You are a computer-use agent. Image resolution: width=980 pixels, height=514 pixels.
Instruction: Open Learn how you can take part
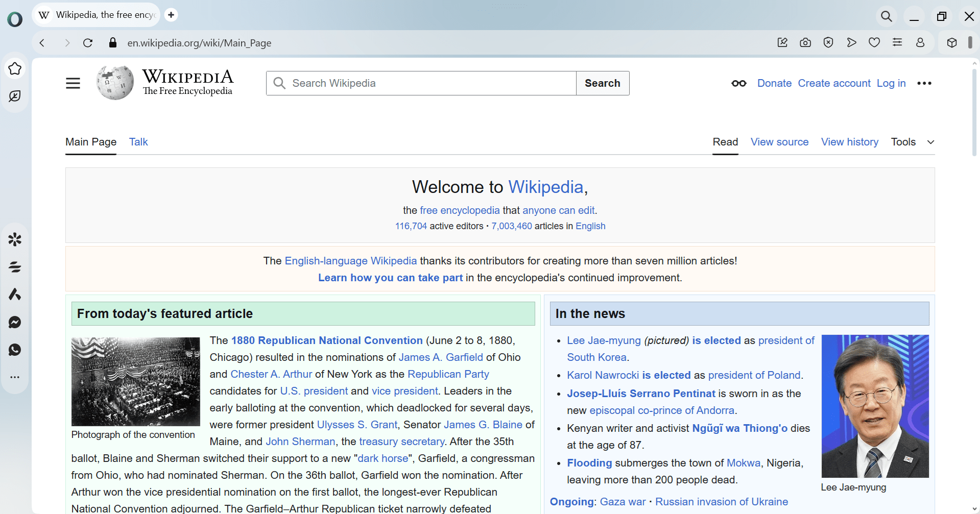[390, 278]
